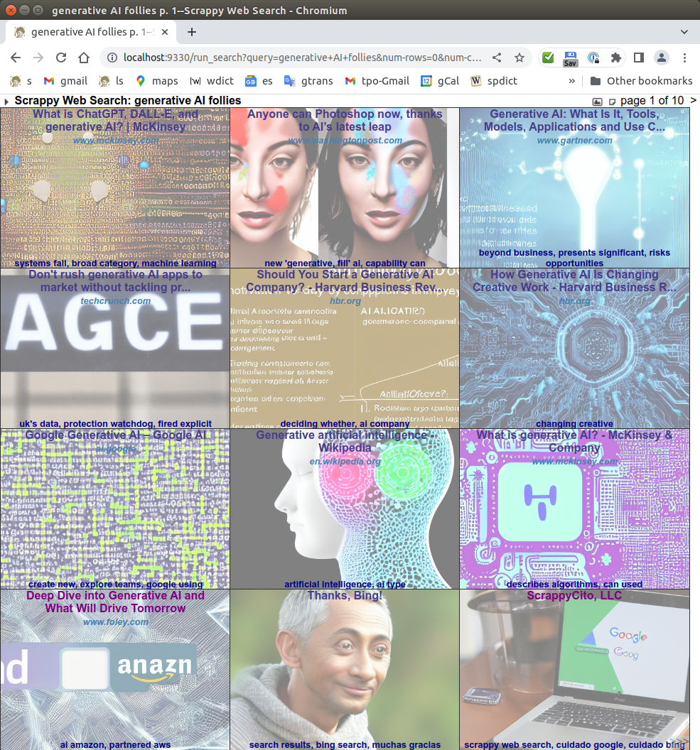Image resolution: width=700 pixels, height=750 pixels.
Task: Open 'How Generative AI Is Changing Creative Work'
Action: pyautogui.click(x=574, y=281)
